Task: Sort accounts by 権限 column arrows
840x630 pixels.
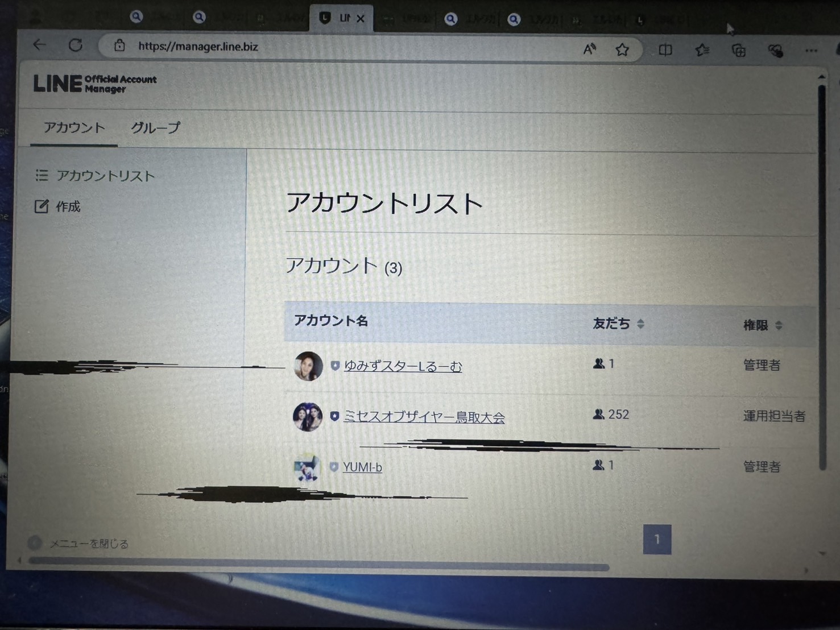Action: tap(779, 325)
